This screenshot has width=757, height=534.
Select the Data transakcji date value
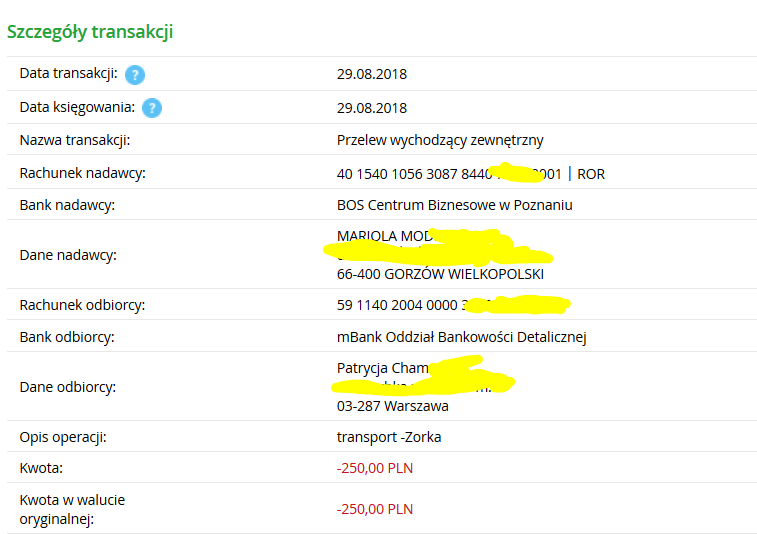pyautogui.click(x=372, y=74)
